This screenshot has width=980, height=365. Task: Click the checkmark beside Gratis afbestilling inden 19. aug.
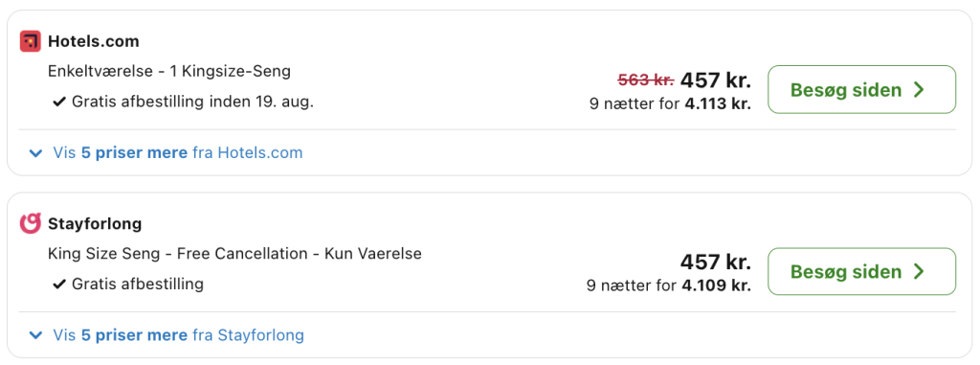click(x=59, y=102)
